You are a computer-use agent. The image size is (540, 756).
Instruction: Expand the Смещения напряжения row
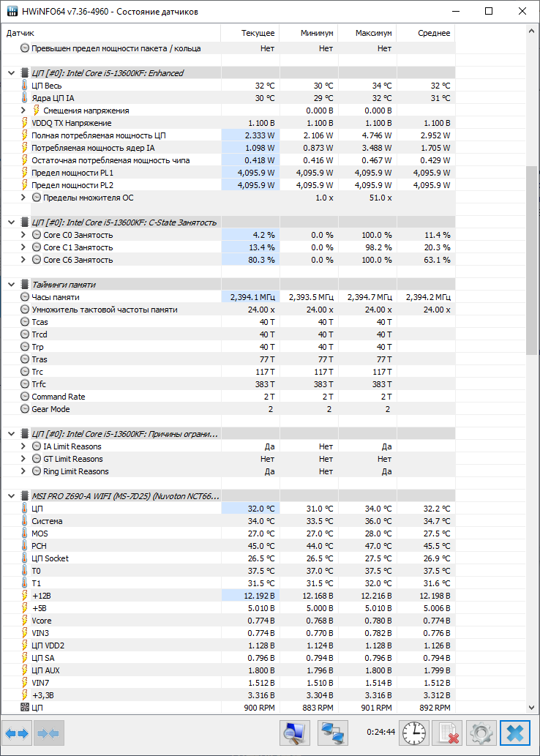coord(23,111)
